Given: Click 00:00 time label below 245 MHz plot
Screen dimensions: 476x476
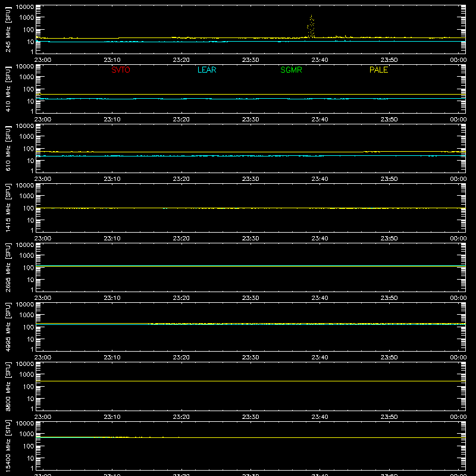Looking at the screenshot, I should [x=458, y=60].
